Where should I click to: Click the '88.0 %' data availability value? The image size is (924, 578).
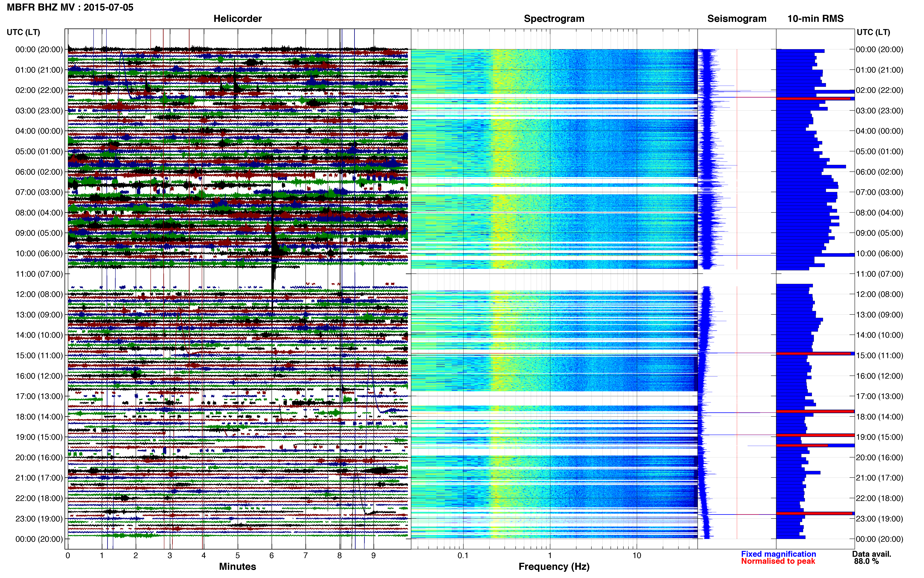(867, 561)
